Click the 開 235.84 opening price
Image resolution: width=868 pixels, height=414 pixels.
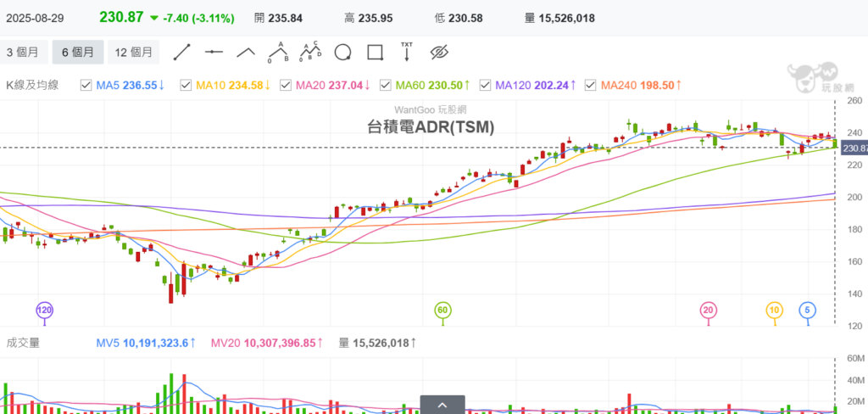pos(278,19)
